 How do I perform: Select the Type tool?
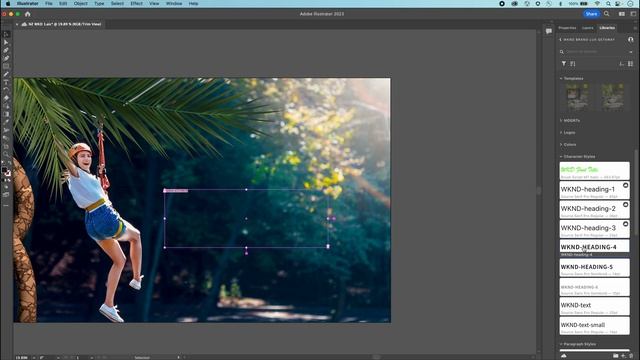pos(6,82)
